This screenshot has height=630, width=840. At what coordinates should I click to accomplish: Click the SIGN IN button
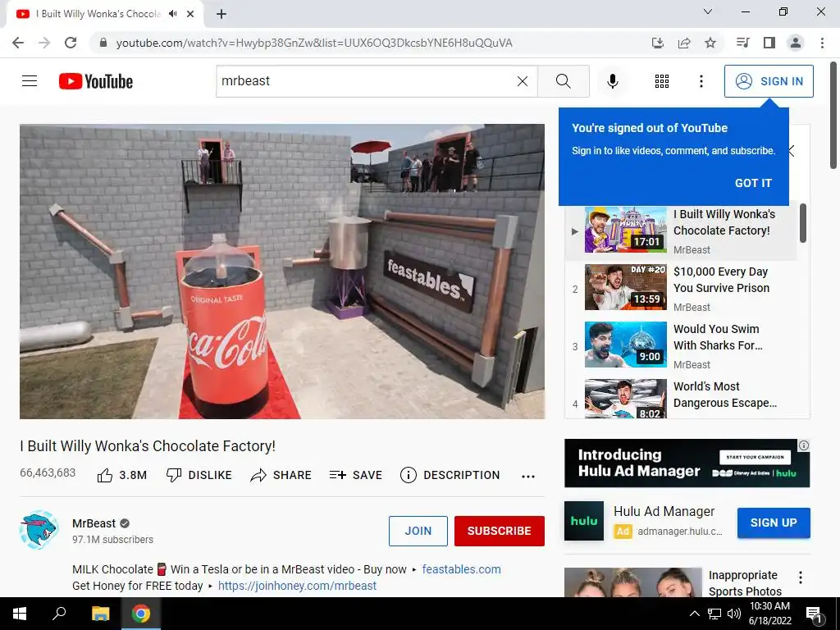point(768,81)
